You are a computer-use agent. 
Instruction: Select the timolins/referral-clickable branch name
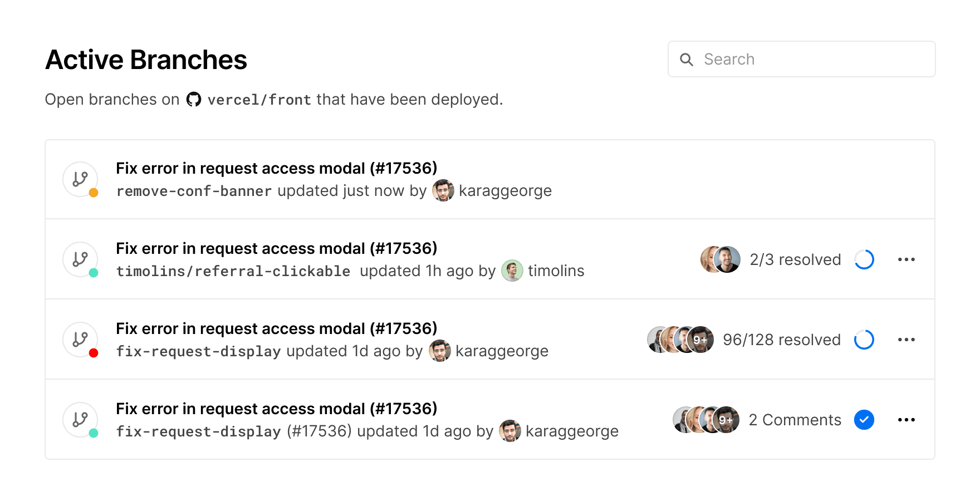pyautogui.click(x=233, y=271)
